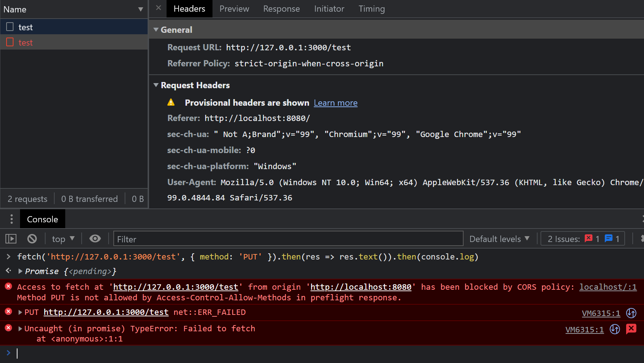Switch to the Timing tab

pyautogui.click(x=371, y=9)
